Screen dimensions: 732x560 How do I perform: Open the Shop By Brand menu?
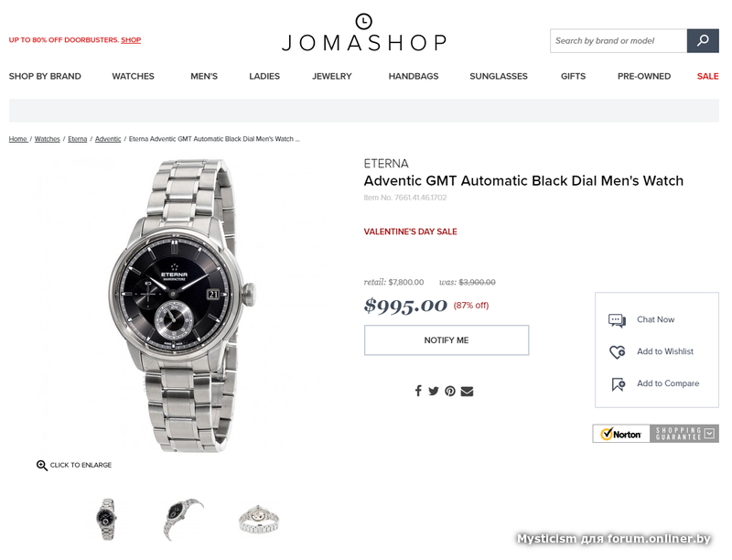pos(45,76)
